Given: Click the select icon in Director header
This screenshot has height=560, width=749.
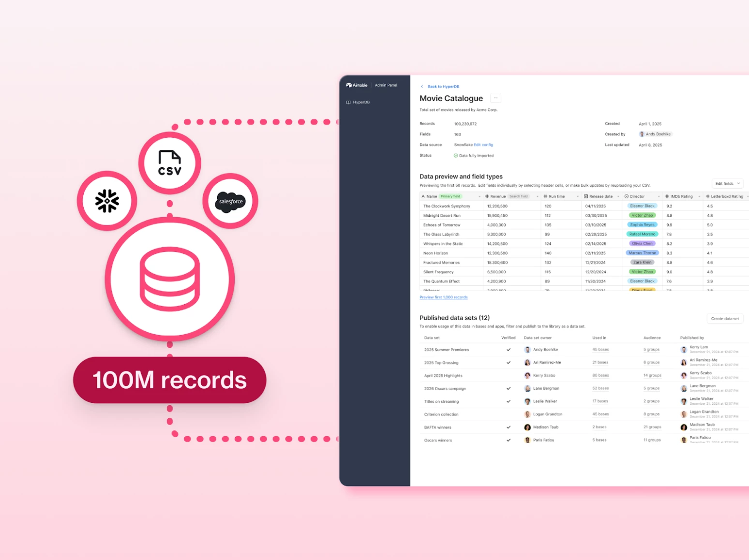Looking at the screenshot, I should 627,196.
